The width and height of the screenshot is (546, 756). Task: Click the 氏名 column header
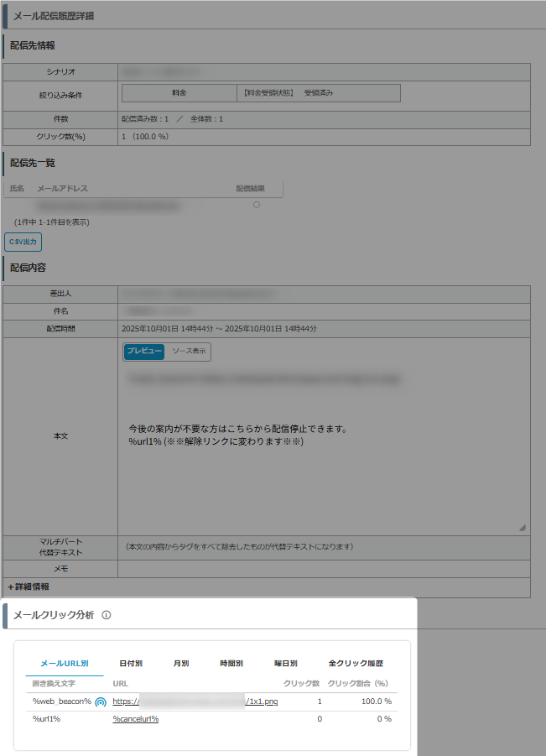coord(17,189)
